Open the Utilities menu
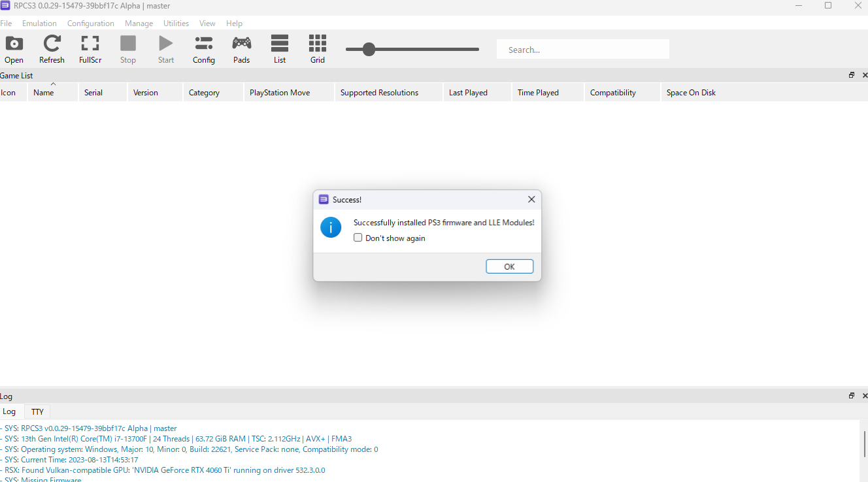 [x=176, y=23]
